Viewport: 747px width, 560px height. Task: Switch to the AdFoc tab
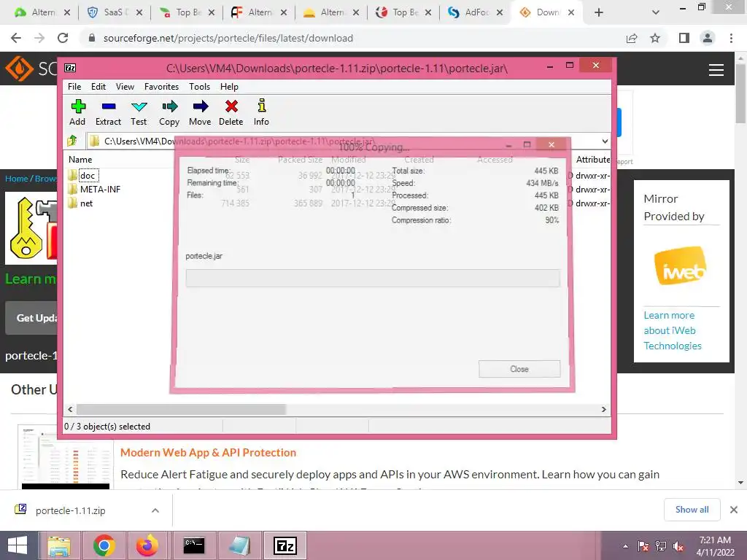pos(476,12)
